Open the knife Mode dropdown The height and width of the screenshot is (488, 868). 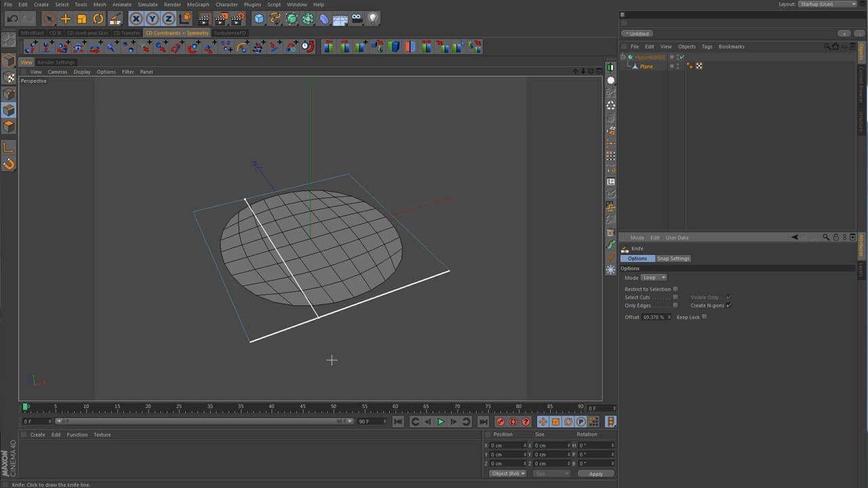click(x=654, y=278)
